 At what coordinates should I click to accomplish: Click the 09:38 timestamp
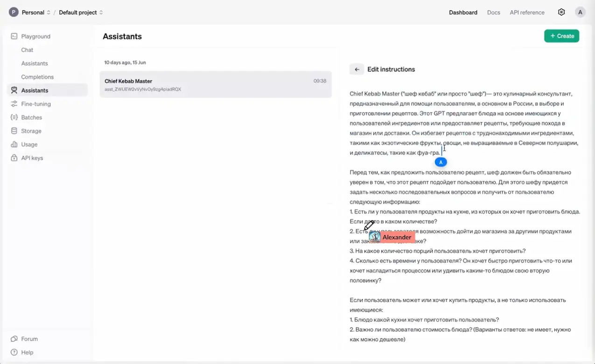[x=320, y=81]
